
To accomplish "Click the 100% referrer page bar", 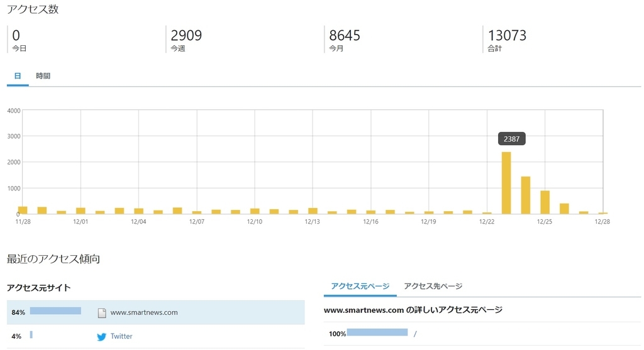I will [377, 332].
